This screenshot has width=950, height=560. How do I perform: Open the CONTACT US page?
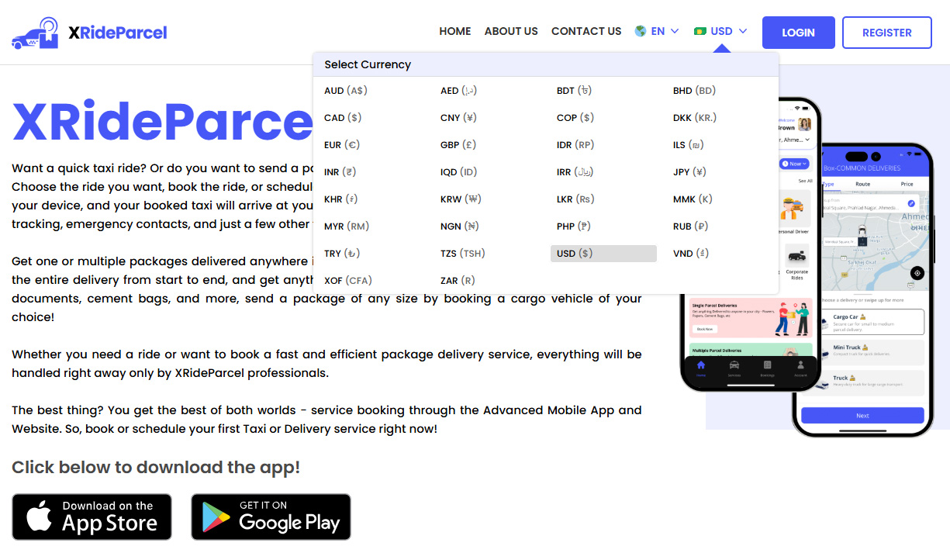(x=586, y=32)
